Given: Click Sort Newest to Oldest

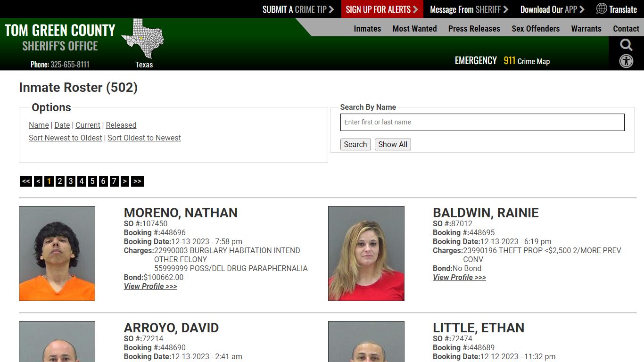Looking at the screenshot, I should 65,138.
